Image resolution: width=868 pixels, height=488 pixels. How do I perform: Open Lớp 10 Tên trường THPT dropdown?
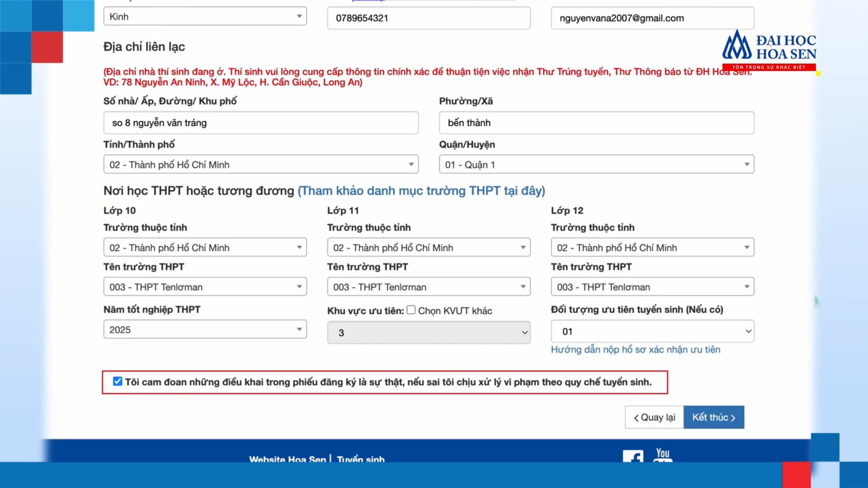point(205,287)
